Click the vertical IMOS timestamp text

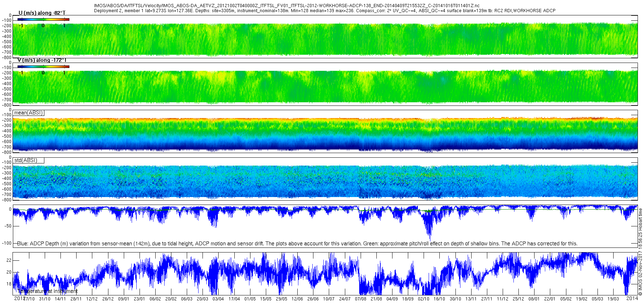tap(640, 252)
